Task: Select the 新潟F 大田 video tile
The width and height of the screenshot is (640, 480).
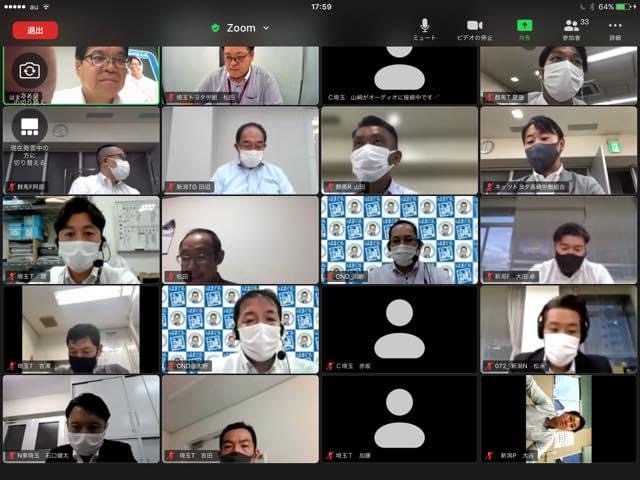Action: coord(558,240)
